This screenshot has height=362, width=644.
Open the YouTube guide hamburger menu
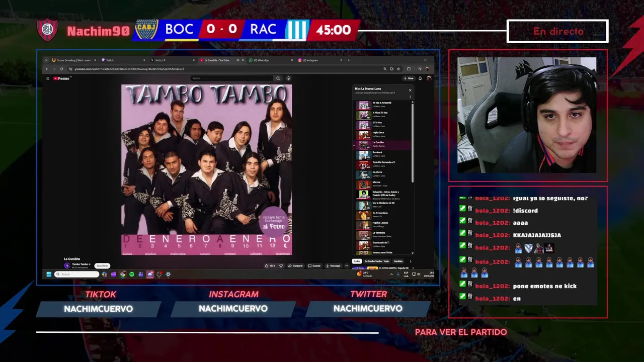(48, 78)
